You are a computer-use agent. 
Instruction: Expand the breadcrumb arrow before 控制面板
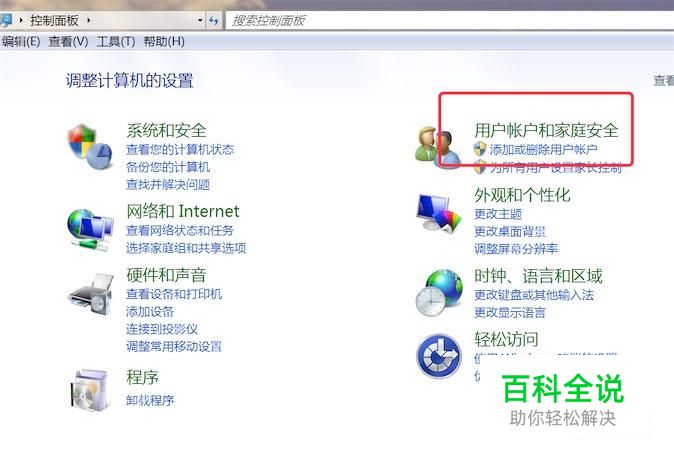21,20
